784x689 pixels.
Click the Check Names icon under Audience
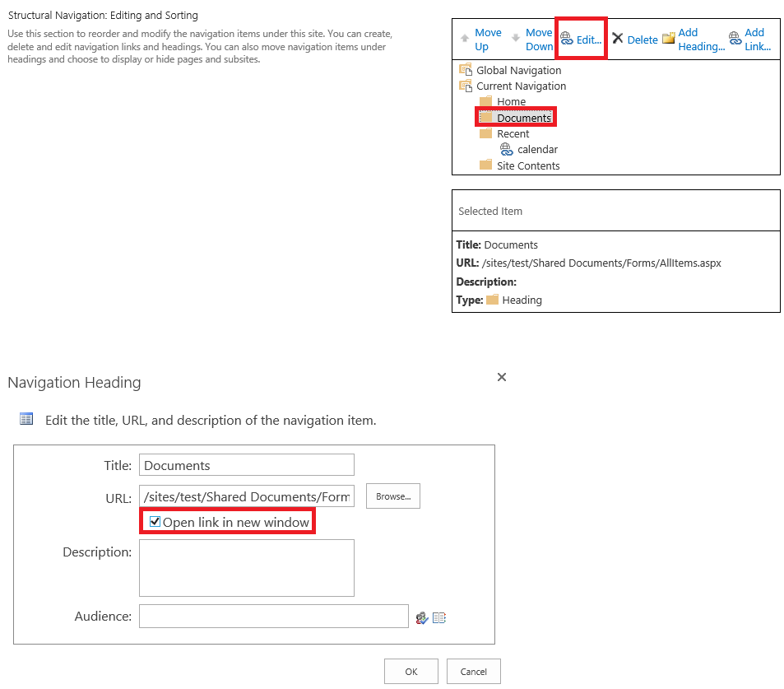click(x=422, y=617)
